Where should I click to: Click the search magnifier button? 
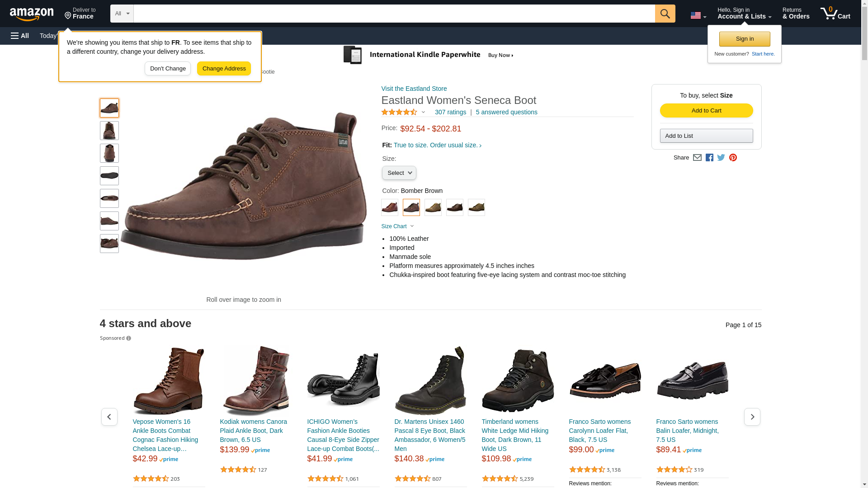[665, 14]
